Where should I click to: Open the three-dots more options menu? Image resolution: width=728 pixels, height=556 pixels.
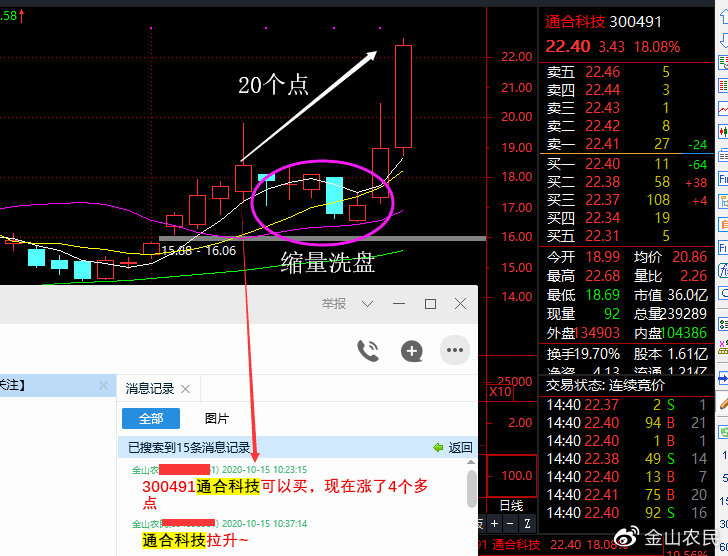pyautogui.click(x=455, y=350)
